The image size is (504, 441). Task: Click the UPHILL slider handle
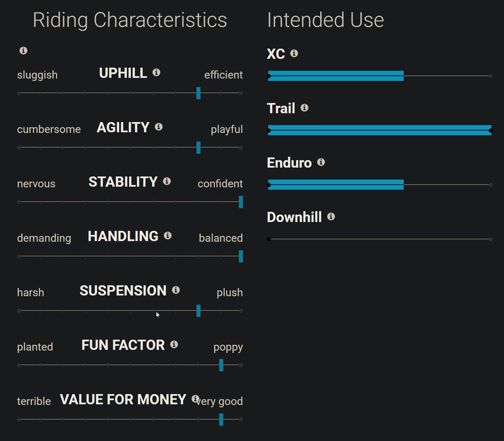pos(198,93)
